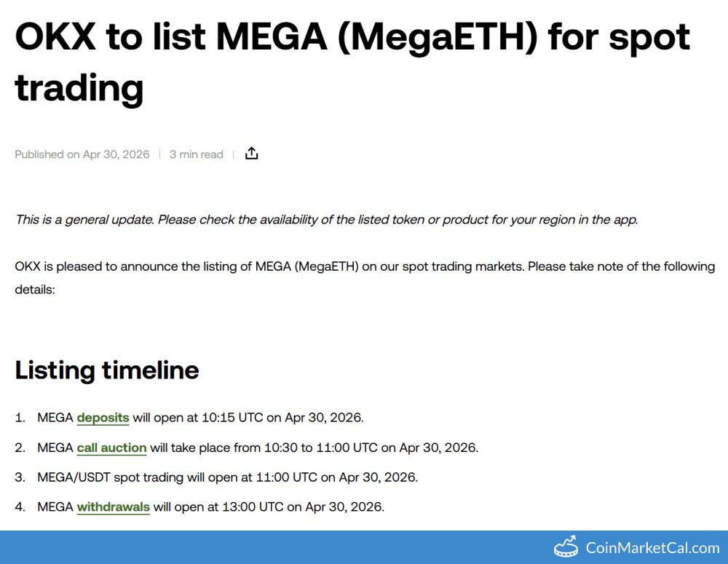Click the MEGA/USDT spot trading timeline line
This screenshot has height=564, width=728.
227,477
